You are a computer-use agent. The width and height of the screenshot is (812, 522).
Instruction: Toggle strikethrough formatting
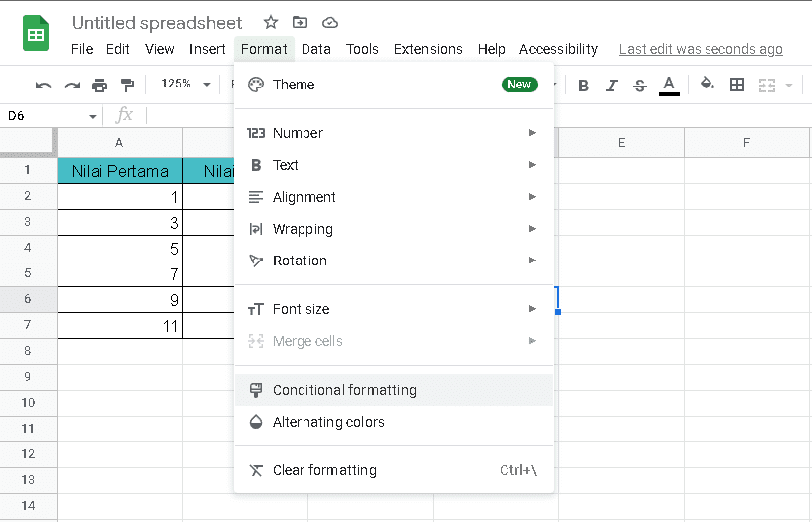(640, 86)
